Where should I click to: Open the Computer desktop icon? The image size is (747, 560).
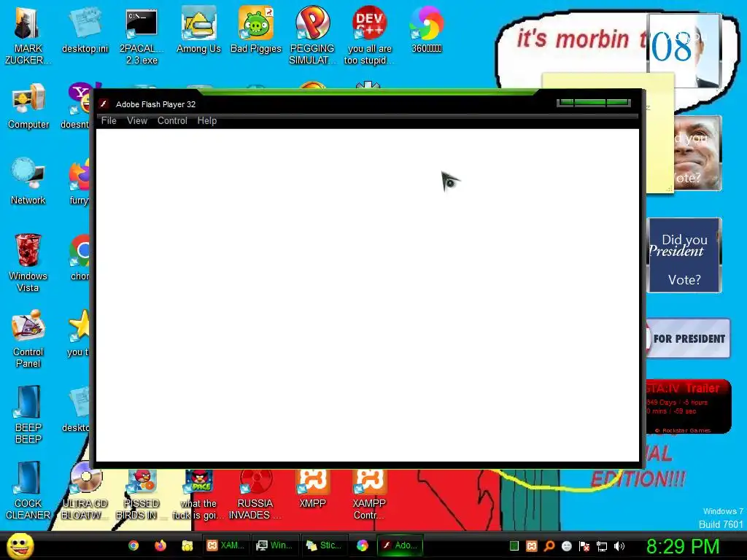click(28, 106)
